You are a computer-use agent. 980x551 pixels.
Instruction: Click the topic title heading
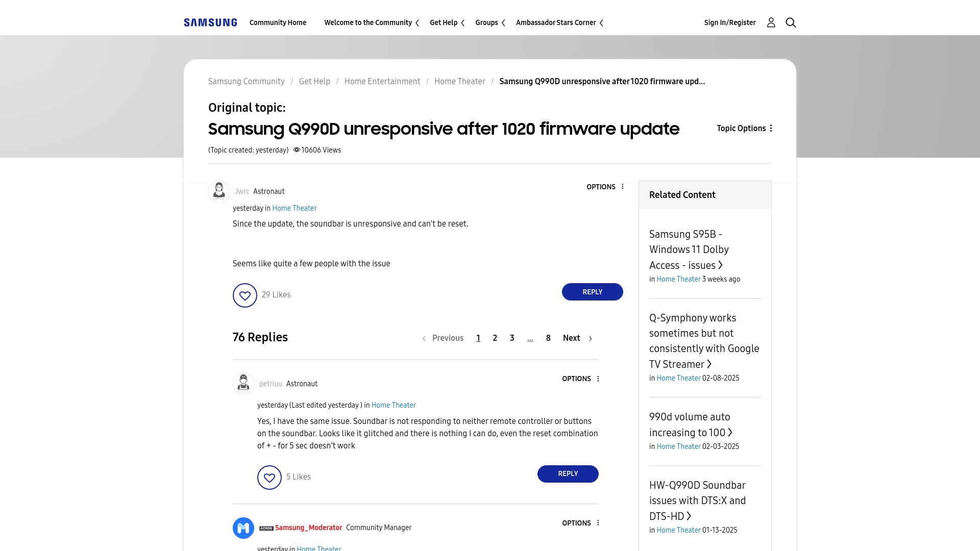click(444, 129)
